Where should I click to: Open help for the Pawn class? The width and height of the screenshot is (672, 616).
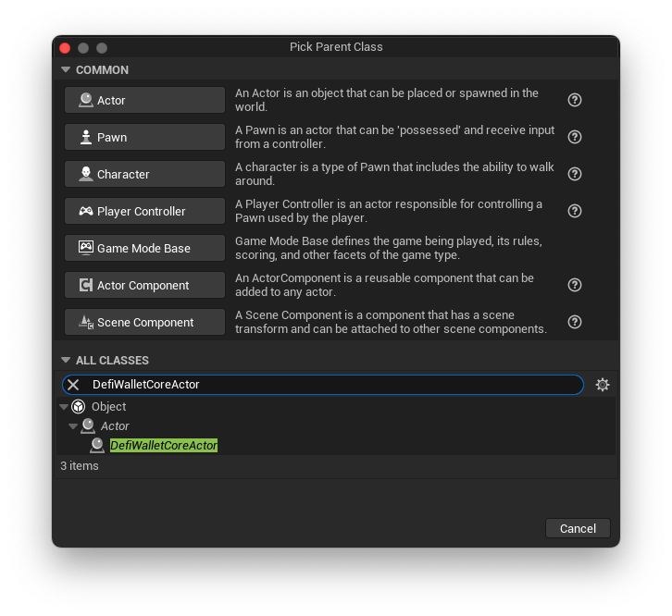(x=574, y=137)
